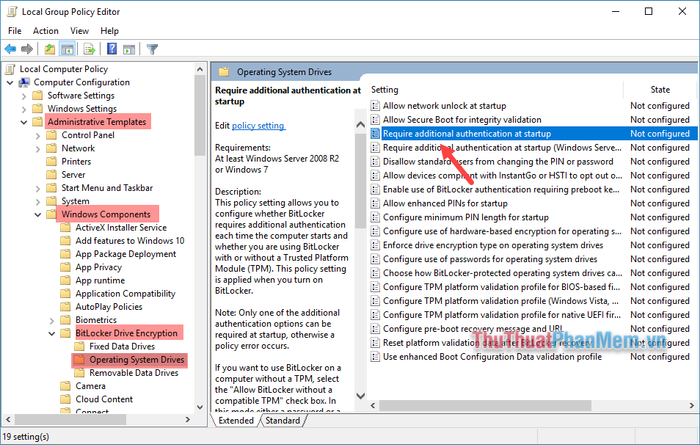Click the App Privacy folder icon
This screenshot has height=445, width=700.
[66, 267]
